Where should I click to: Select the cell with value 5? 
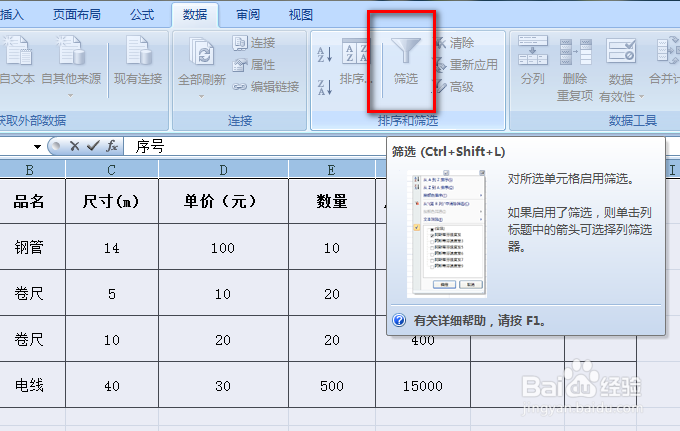click(112, 294)
